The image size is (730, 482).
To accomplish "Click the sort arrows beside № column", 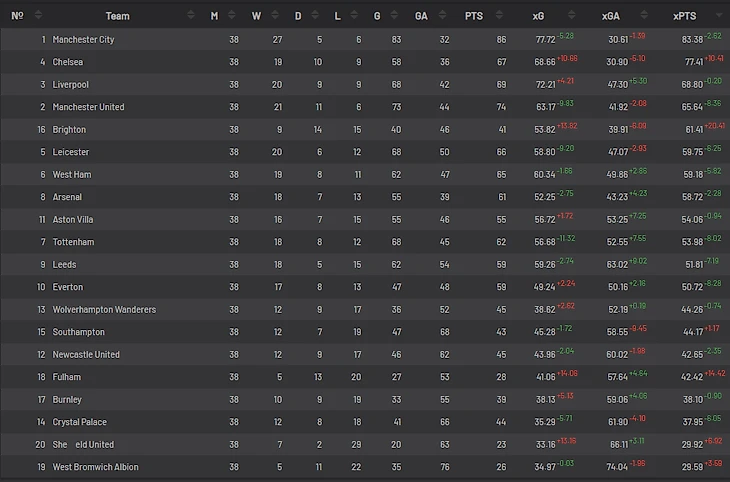I will point(38,15).
